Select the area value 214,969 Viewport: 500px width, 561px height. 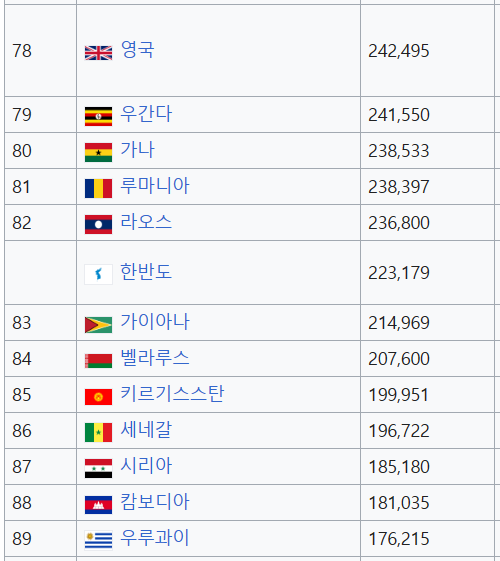pos(399,323)
